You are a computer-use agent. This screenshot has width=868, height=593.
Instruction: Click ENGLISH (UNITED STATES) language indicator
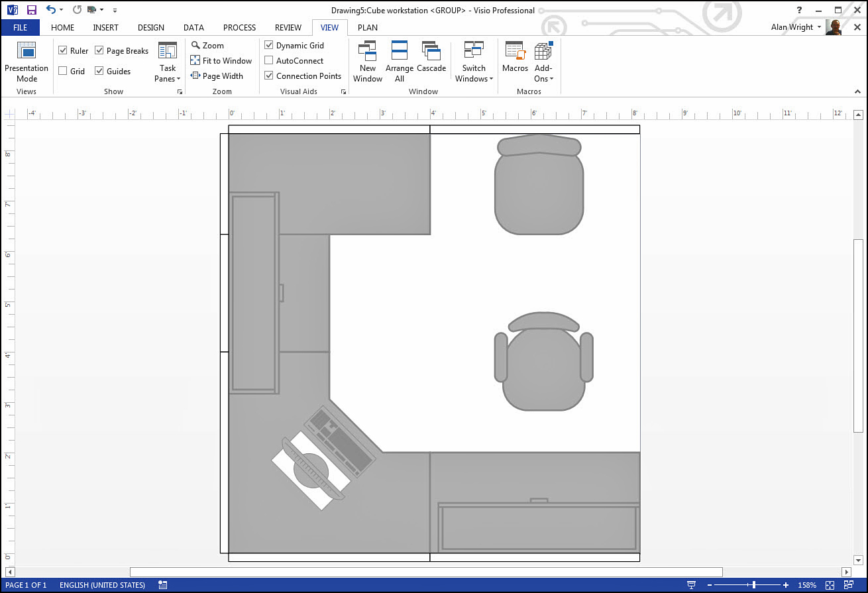[102, 585]
